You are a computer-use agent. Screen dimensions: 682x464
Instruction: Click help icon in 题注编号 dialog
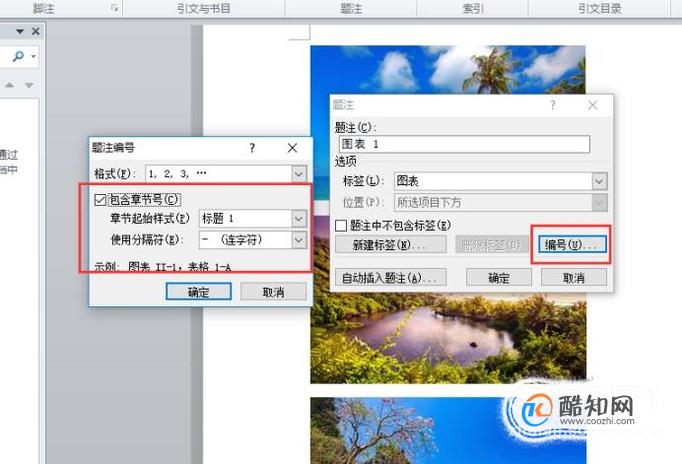pyautogui.click(x=252, y=148)
